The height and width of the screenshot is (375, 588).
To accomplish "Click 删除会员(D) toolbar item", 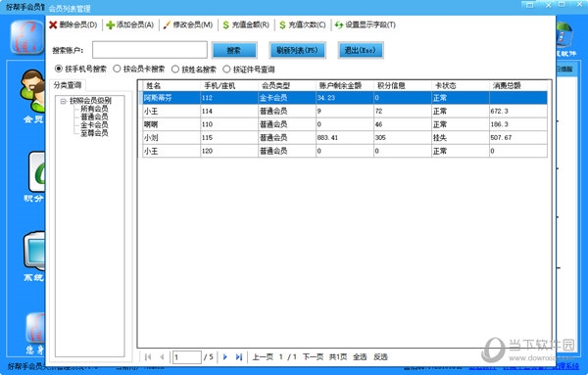I will click(73, 24).
